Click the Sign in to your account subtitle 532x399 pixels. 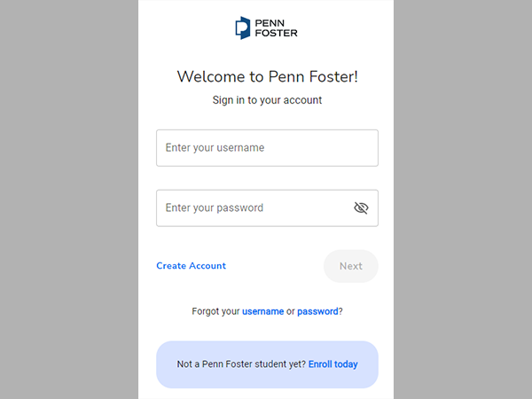click(267, 100)
